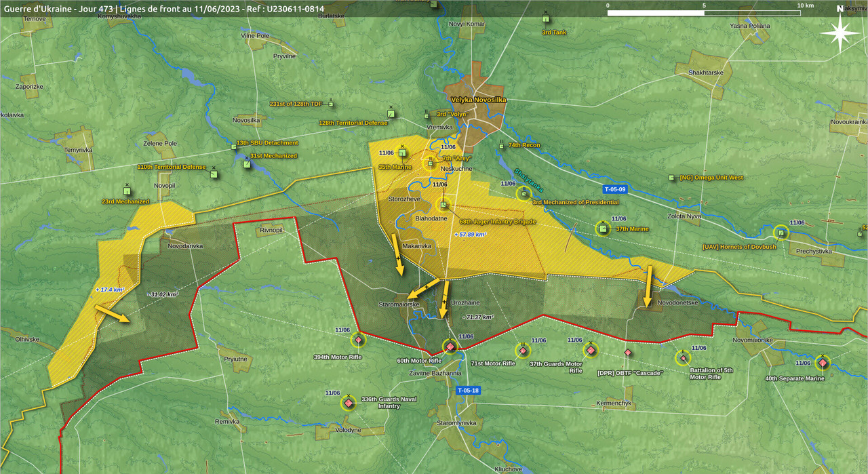Image resolution: width=868 pixels, height=474 pixels.
Task: Click the 71st Motor Rifle unit icon
Action: pyautogui.click(x=522, y=351)
